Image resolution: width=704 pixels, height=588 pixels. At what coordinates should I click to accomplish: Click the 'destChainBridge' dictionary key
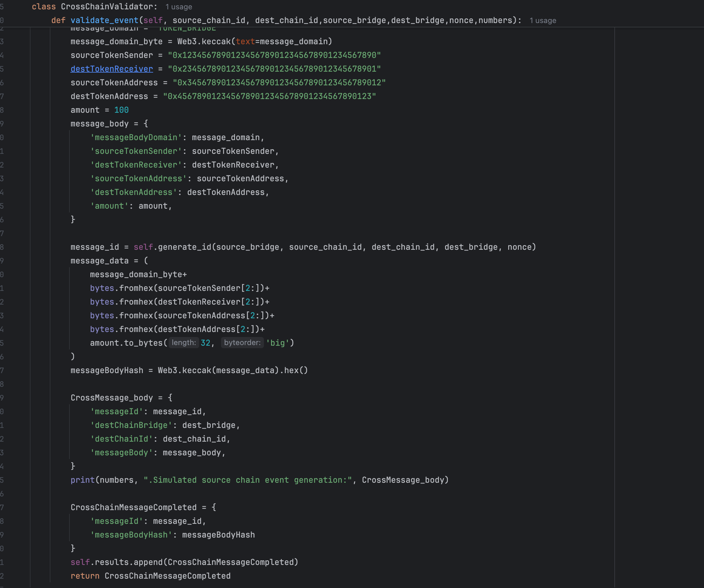coord(131,425)
